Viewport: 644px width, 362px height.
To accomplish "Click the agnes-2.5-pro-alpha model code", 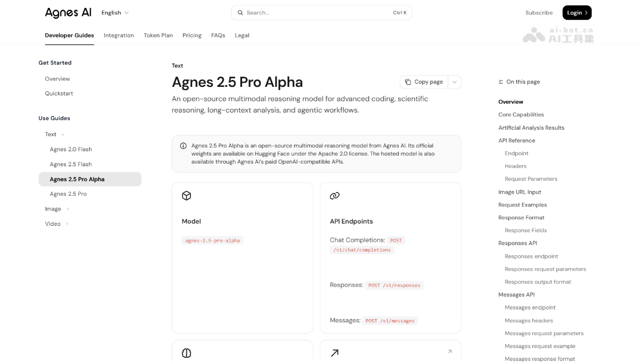I will point(213,241).
